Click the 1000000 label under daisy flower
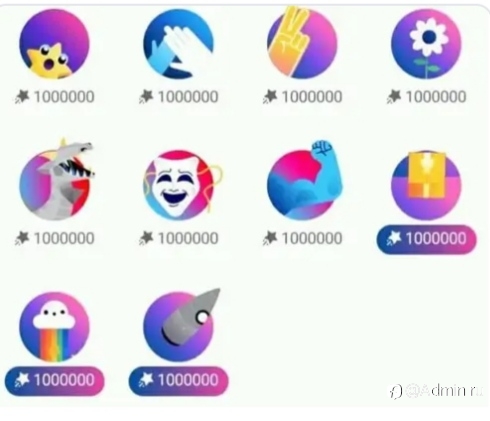This screenshot has height=421, width=490. point(426,97)
